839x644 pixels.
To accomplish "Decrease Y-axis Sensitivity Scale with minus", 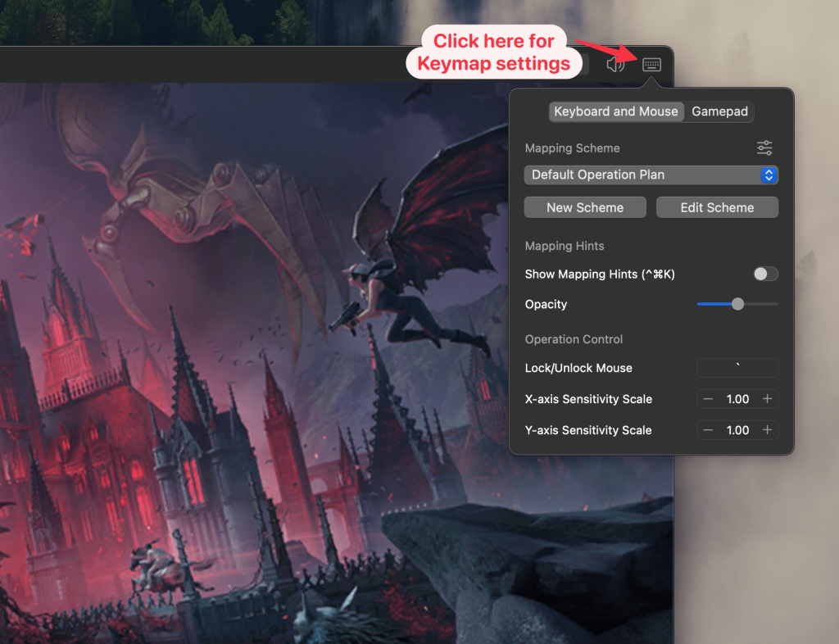I will point(709,430).
